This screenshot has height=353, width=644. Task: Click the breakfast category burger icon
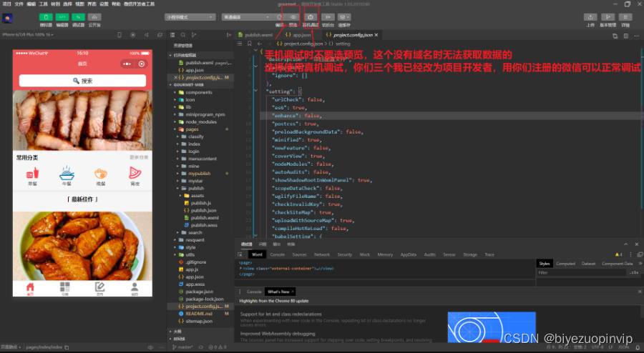tap(32, 174)
